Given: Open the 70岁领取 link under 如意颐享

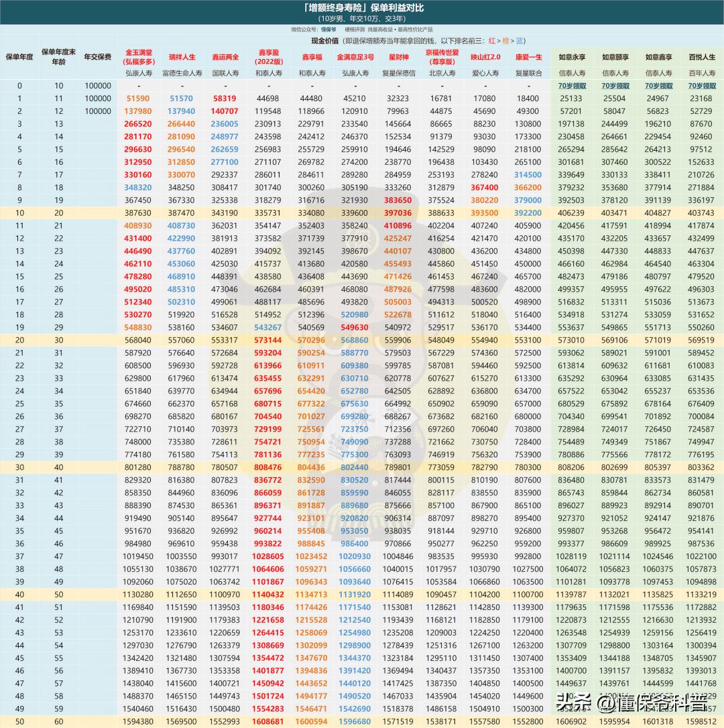Looking at the screenshot, I should click(x=615, y=86).
